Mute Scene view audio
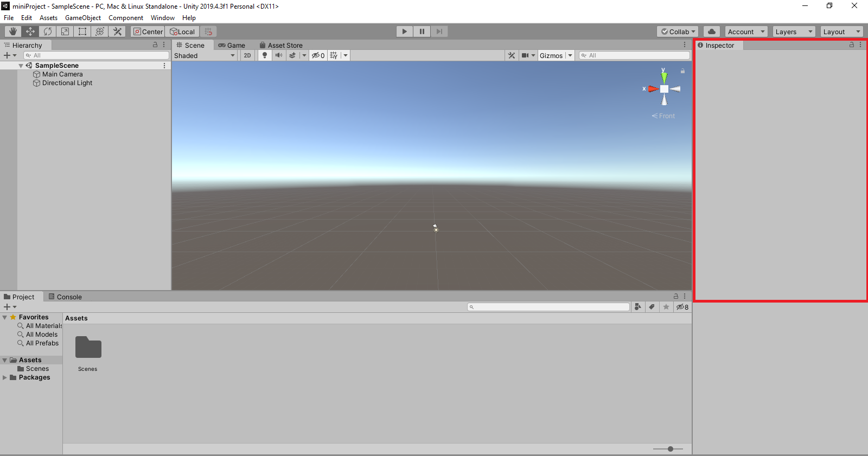868x456 pixels. [278, 55]
